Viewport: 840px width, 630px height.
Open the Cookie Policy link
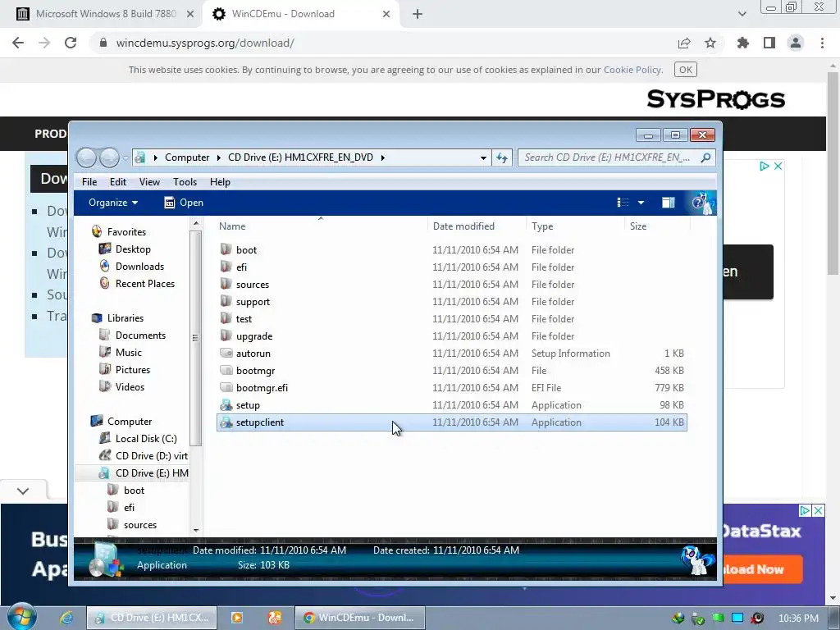[632, 70]
